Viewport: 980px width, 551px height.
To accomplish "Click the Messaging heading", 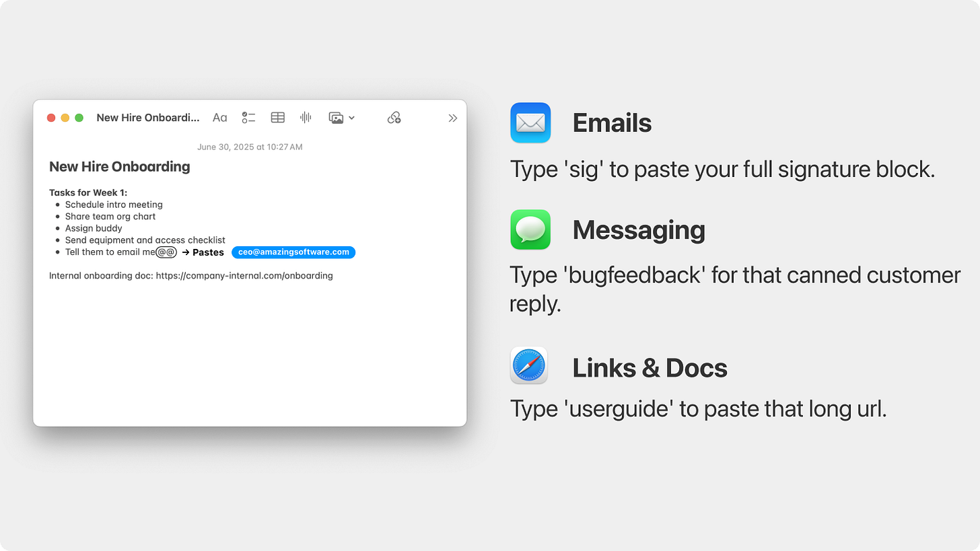I will click(x=639, y=230).
